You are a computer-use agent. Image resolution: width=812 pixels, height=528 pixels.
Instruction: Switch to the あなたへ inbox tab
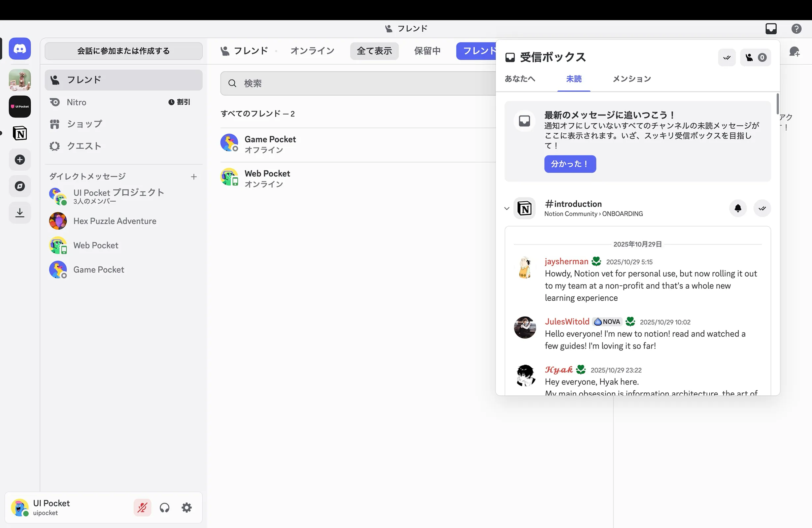pyautogui.click(x=520, y=79)
